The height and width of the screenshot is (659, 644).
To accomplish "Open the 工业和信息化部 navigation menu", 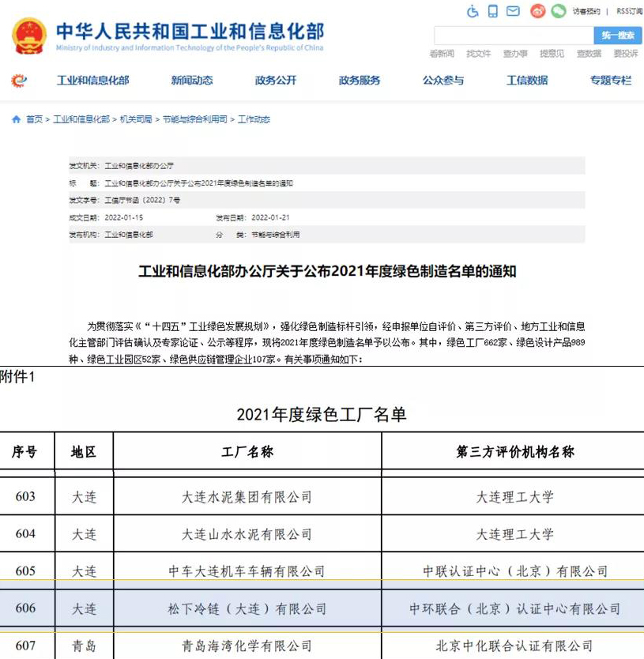I will click(93, 81).
